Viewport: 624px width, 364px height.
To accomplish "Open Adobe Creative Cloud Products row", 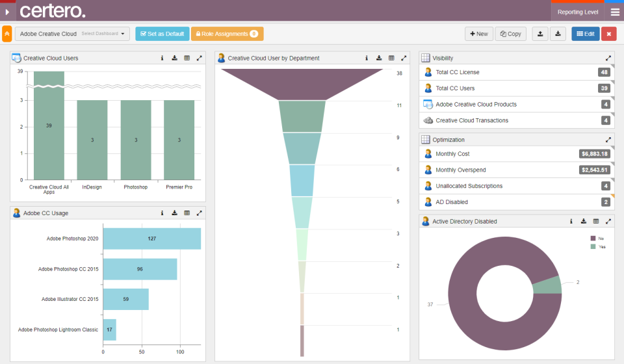I will point(517,104).
